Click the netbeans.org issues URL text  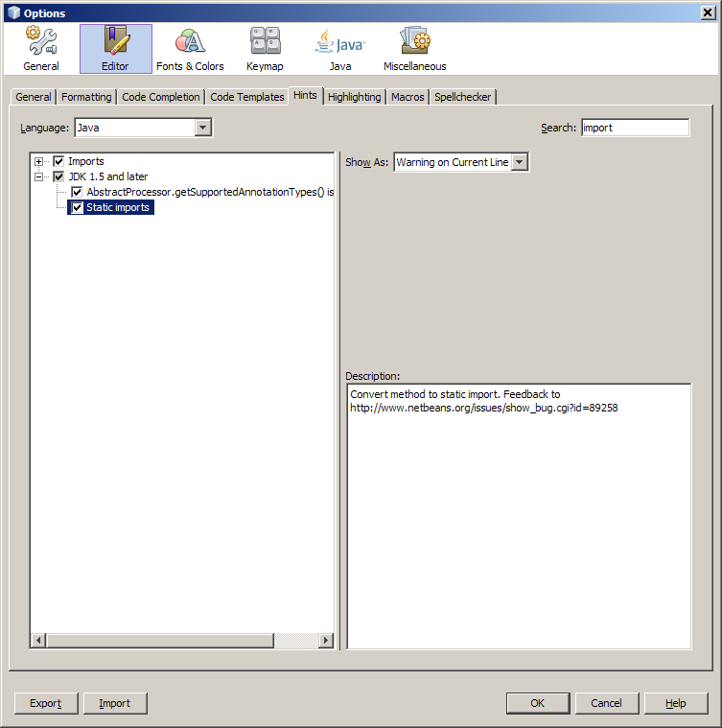click(484, 408)
